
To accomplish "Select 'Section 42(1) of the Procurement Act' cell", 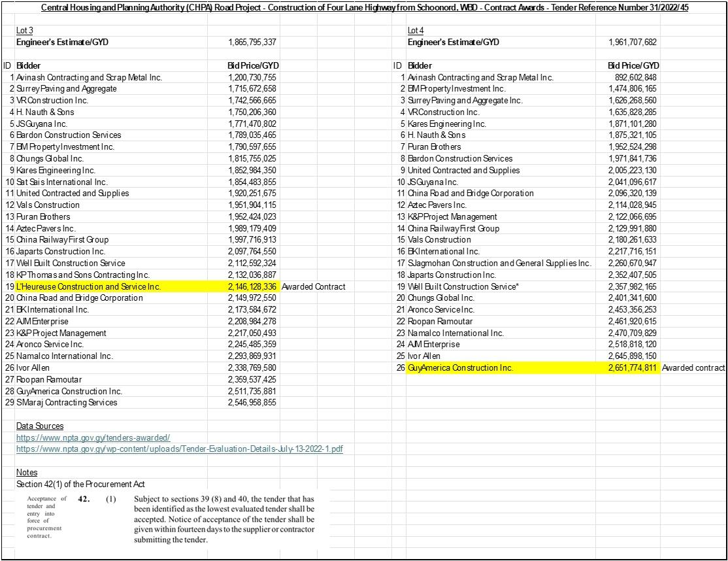I will [80, 484].
